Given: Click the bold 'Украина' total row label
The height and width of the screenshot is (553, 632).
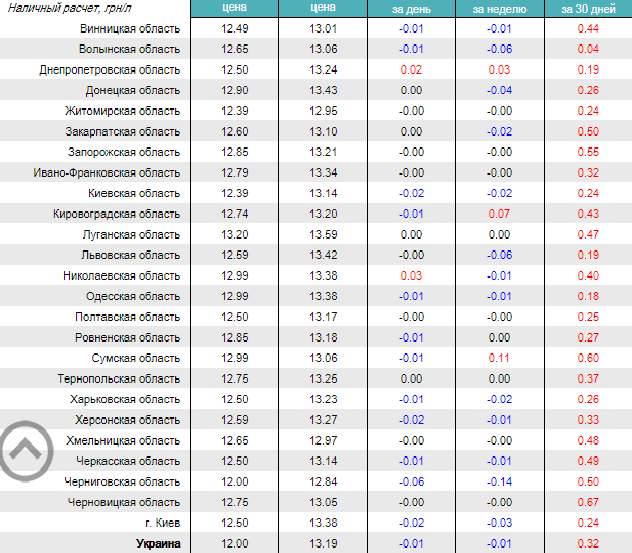Looking at the screenshot, I should [157, 544].
